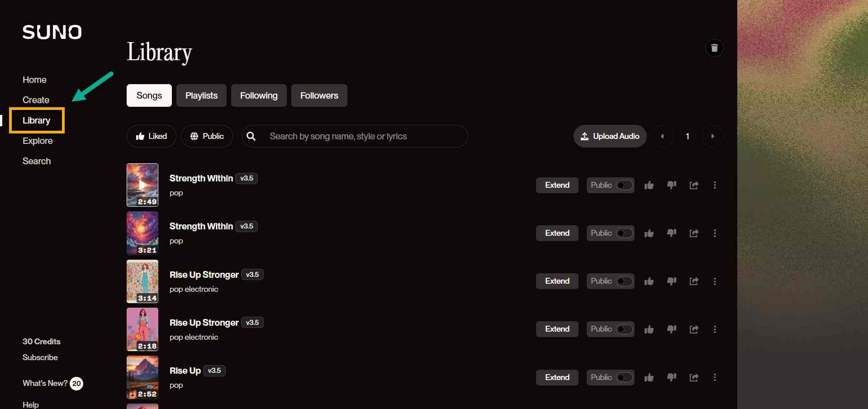Dislike the first Rise Up Stronger track

[x=671, y=281]
